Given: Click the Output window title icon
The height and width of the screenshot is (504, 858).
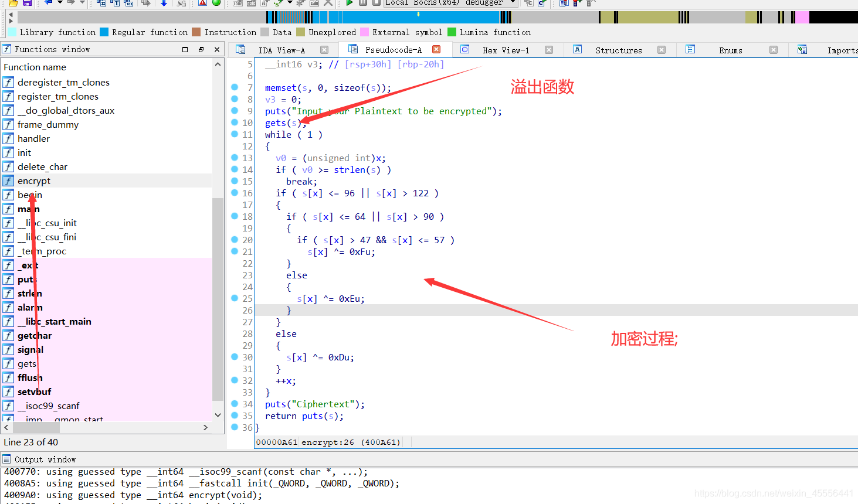Looking at the screenshot, I should point(6,459).
